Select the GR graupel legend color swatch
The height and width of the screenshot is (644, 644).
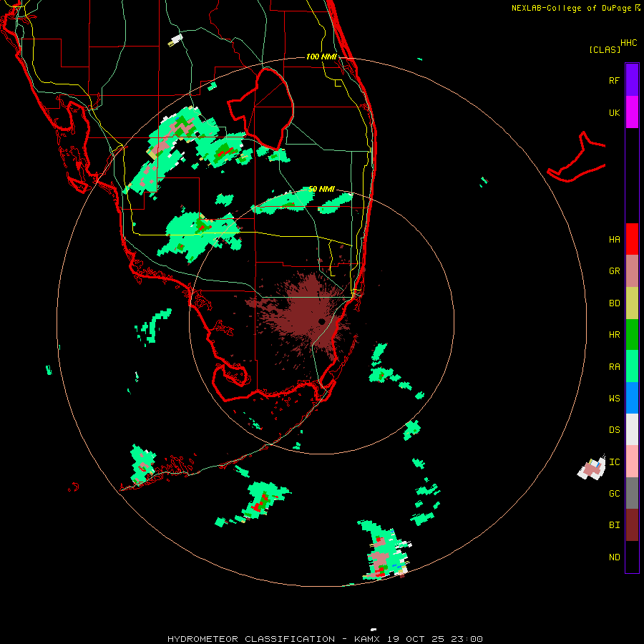(632, 271)
